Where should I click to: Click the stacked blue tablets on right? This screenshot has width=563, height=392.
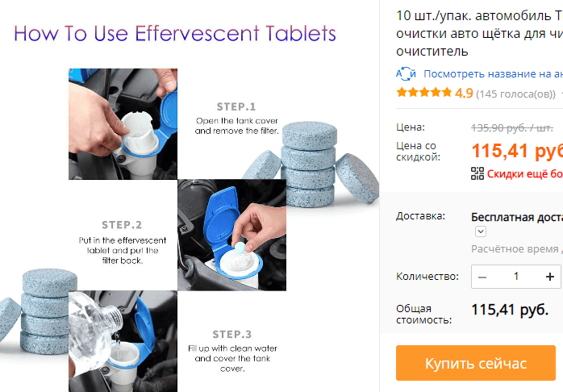(x=309, y=165)
